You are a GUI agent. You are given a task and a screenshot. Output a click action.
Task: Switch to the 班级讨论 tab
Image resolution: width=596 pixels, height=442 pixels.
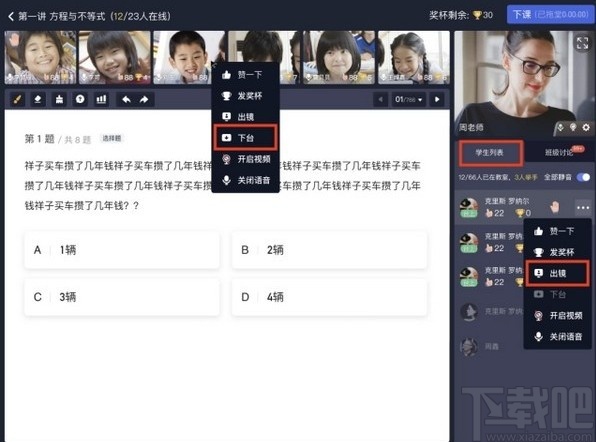coord(559,152)
